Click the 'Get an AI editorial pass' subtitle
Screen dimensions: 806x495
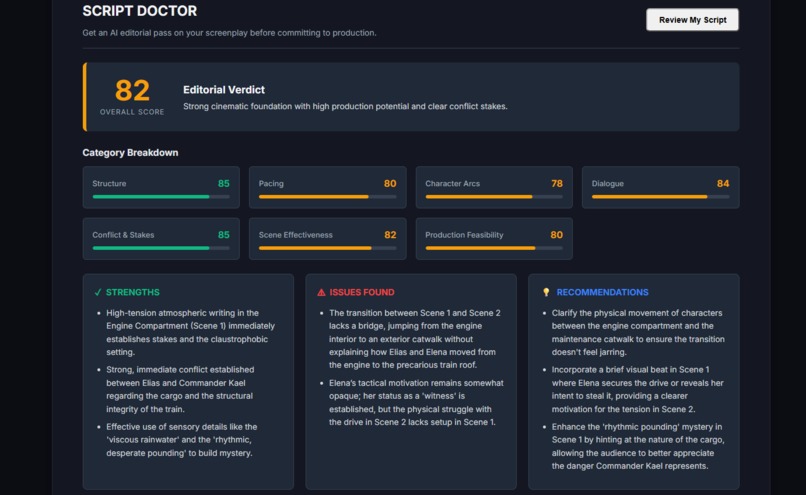(229, 33)
